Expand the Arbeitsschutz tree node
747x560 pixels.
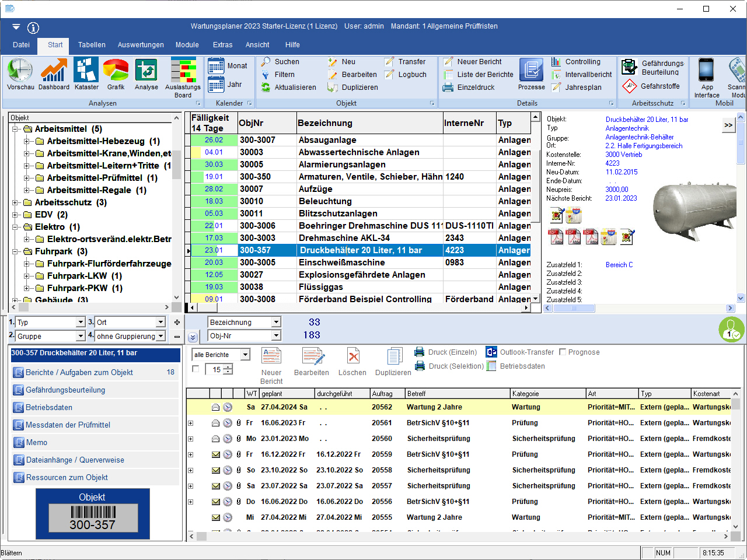[15, 202]
